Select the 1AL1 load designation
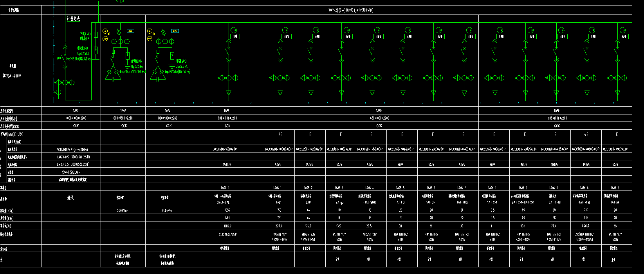Viewport: 644px width, 274px height. (x=279, y=202)
